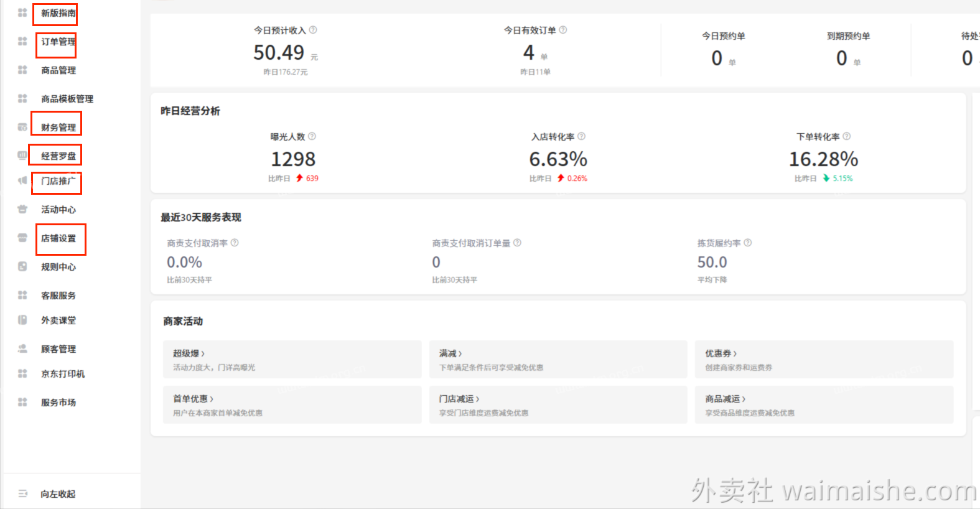Click the shop icon beside 店铺设置
This screenshot has height=509, width=980.
[x=22, y=238]
